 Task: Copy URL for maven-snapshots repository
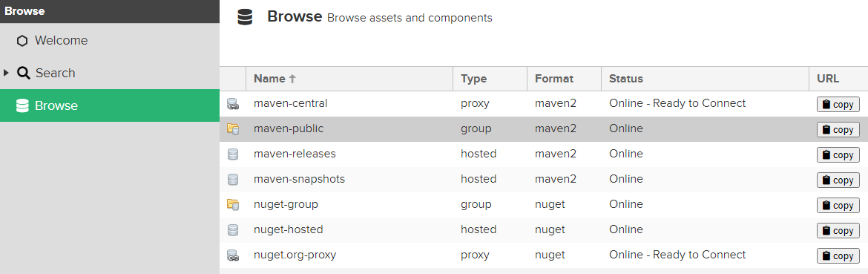pyautogui.click(x=838, y=180)
